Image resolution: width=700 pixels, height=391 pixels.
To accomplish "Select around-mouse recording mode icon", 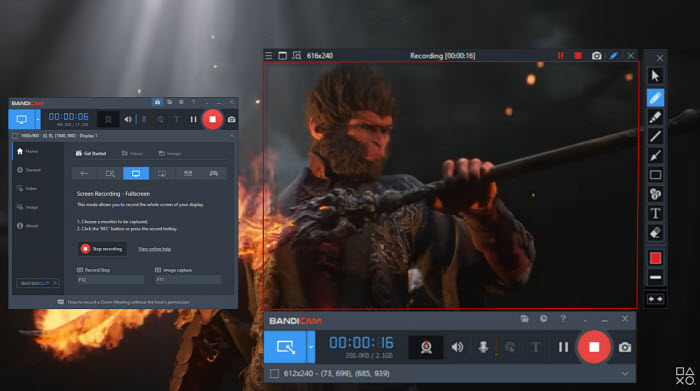I will click(162, 173).
